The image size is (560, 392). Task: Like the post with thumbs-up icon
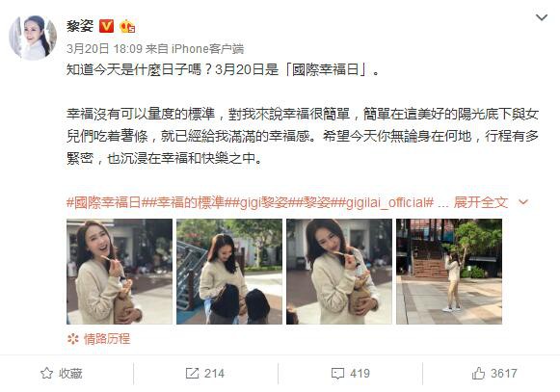pos(478,374)
